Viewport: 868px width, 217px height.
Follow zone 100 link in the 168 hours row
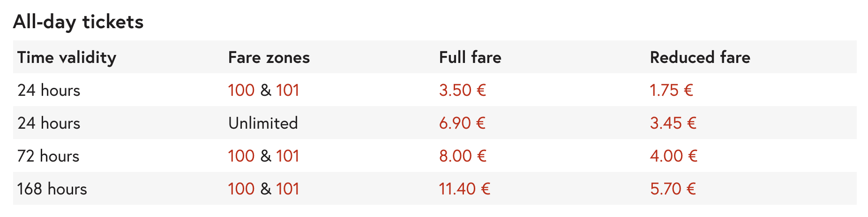(x=241, y=189)
